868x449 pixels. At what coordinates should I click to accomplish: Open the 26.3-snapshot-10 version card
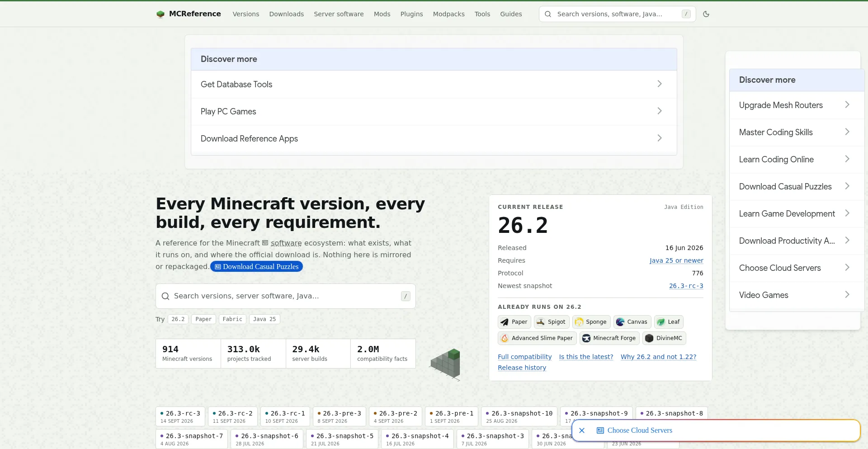click(519, 416)
